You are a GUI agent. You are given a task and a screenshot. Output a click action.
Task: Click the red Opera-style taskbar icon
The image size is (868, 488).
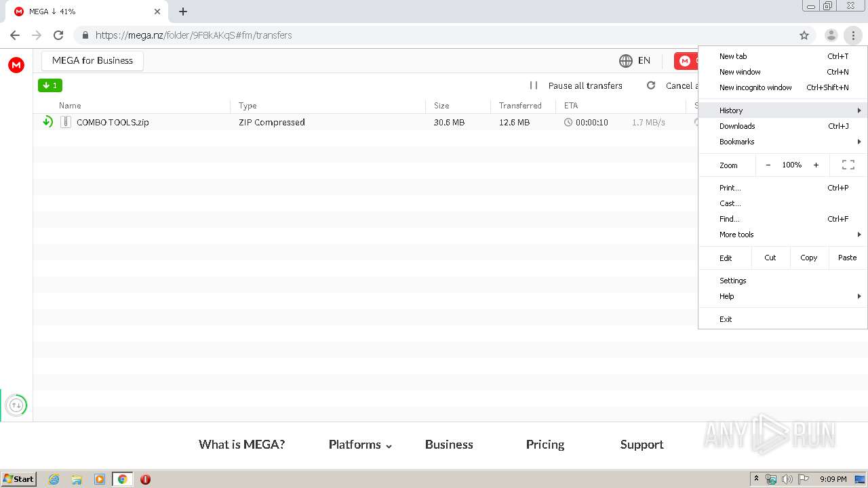[x=145, y=479]
